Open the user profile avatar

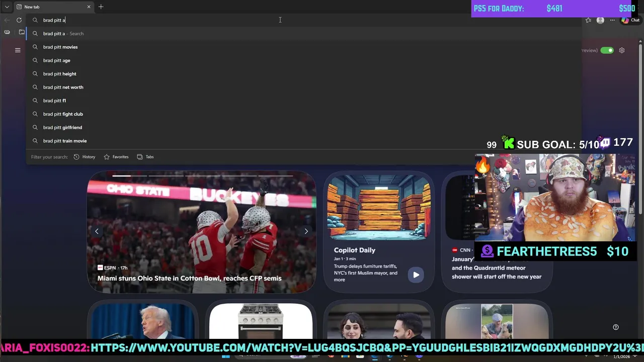click(600, 20)
